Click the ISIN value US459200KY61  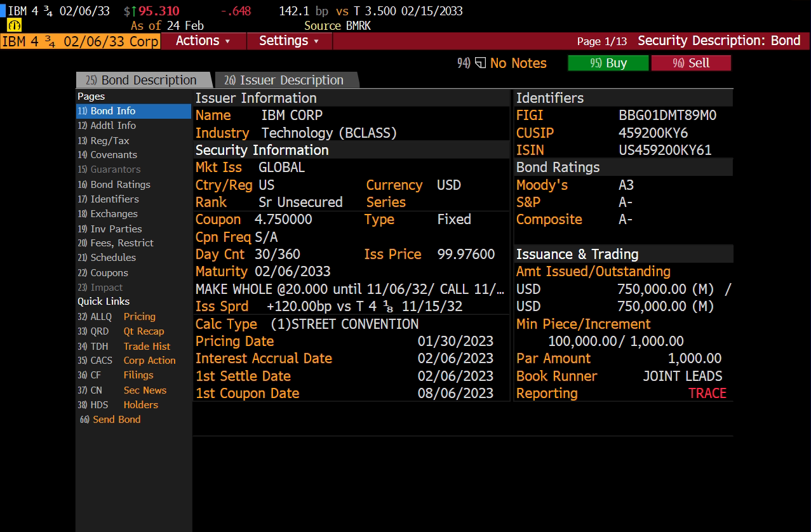point(665,150)
